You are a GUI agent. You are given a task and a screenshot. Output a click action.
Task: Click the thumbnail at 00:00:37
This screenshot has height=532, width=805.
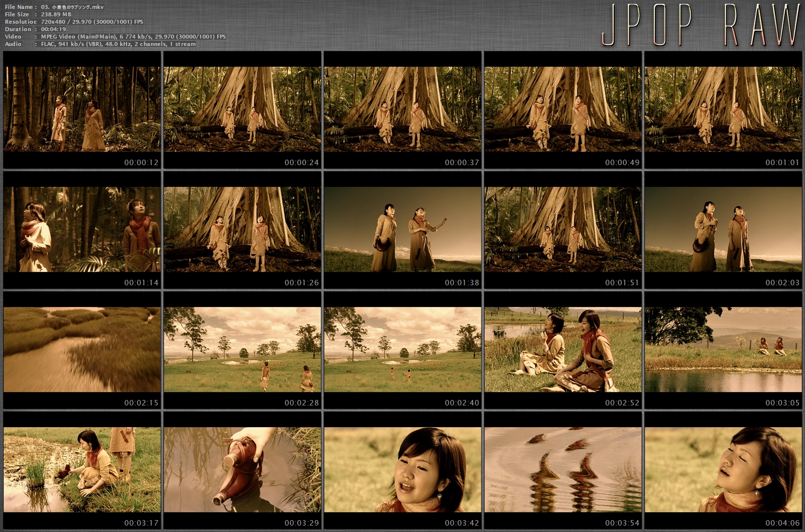[403, 110]
